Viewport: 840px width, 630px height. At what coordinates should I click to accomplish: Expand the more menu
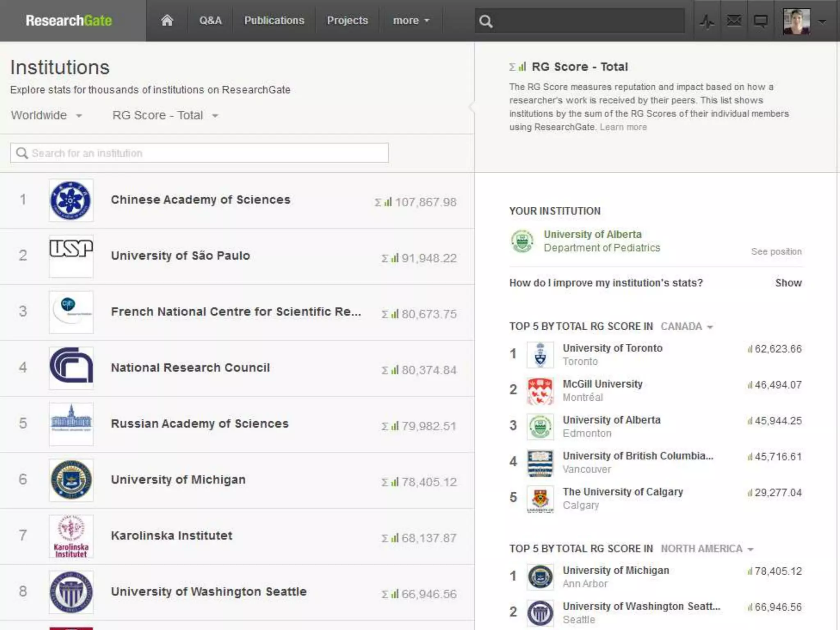[x=411, y=21]
